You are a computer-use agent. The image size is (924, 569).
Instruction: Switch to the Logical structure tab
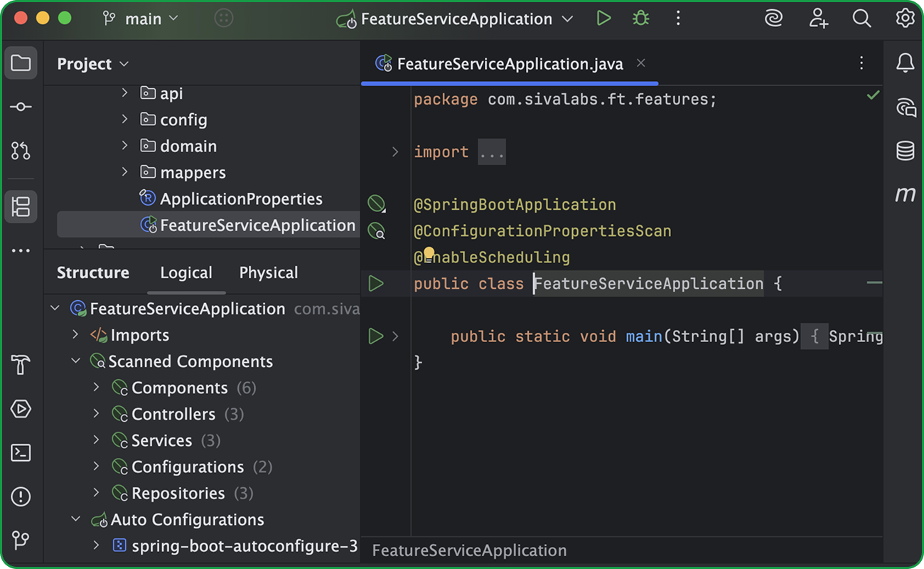[186, 272]
